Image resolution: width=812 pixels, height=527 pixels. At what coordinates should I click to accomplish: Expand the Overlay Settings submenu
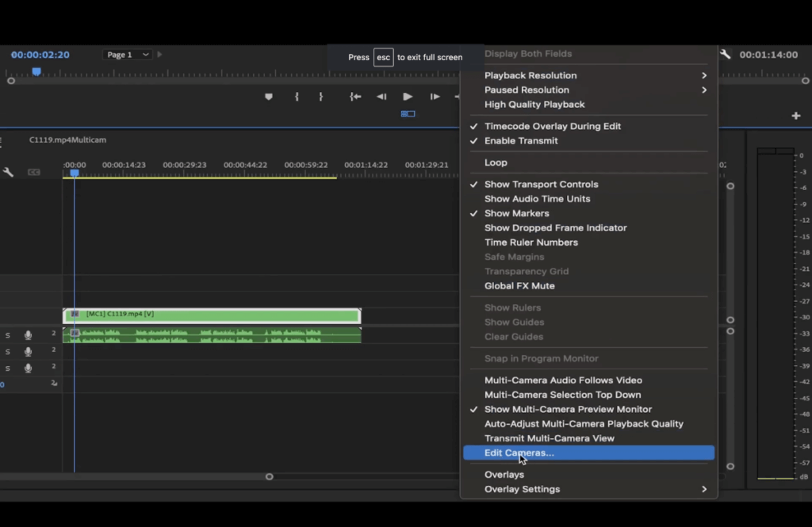point(522,489)
